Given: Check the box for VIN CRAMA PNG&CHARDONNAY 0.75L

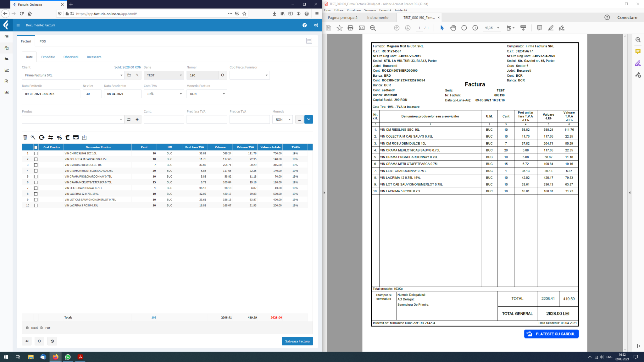Looking at the screenshot, I should coord(36,177).
